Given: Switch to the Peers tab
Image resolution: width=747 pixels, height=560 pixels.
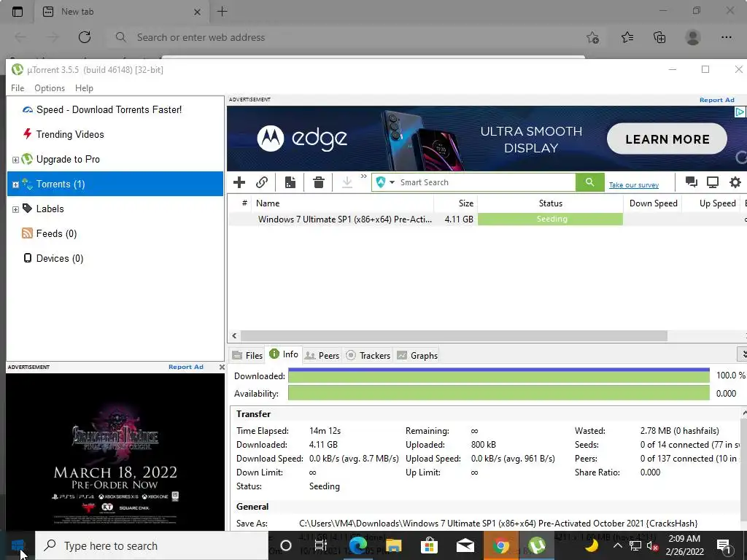Looking at the screenshot, I should 322,356.
